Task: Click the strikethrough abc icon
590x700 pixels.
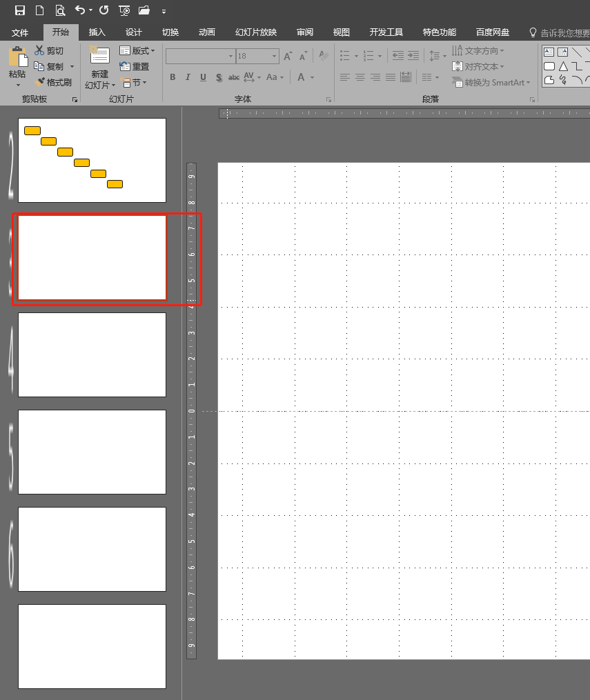Action: pos(234,77)
